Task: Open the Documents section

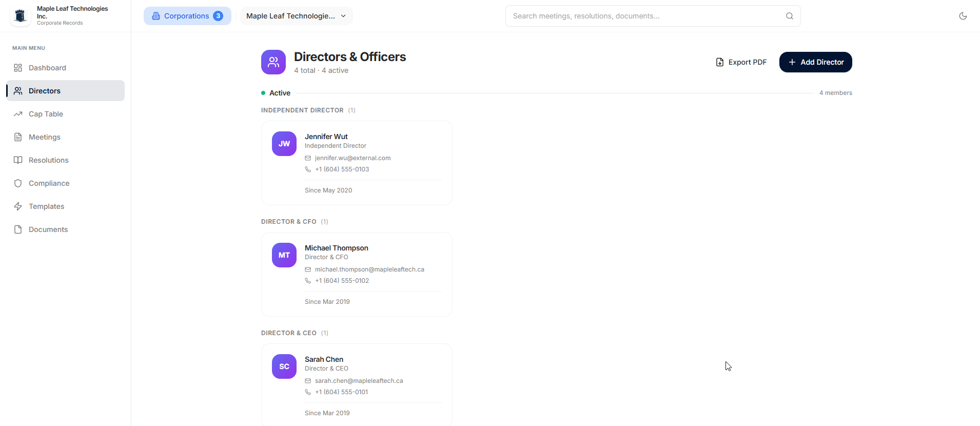Action: click(x=65, y=229)
